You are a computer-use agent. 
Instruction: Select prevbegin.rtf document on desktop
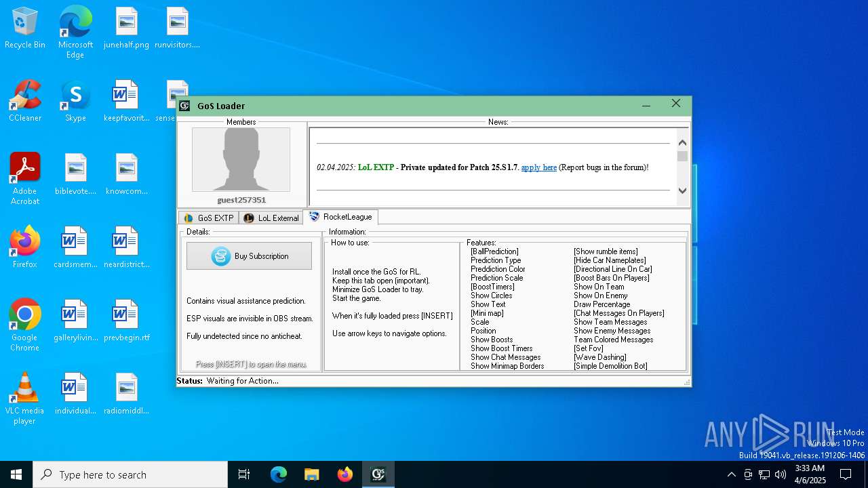click(x=126, y=321)
